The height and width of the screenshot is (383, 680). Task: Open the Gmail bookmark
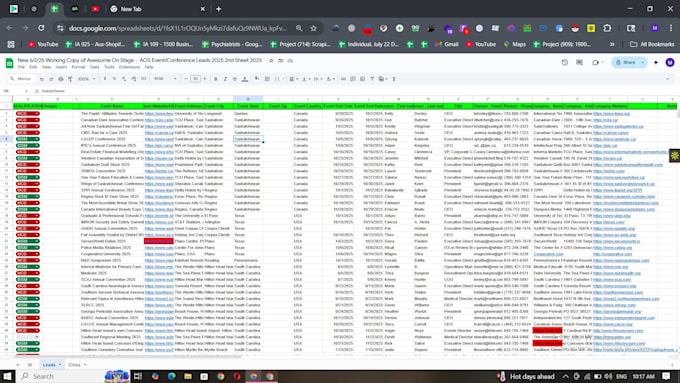click(x=446, y=44)
